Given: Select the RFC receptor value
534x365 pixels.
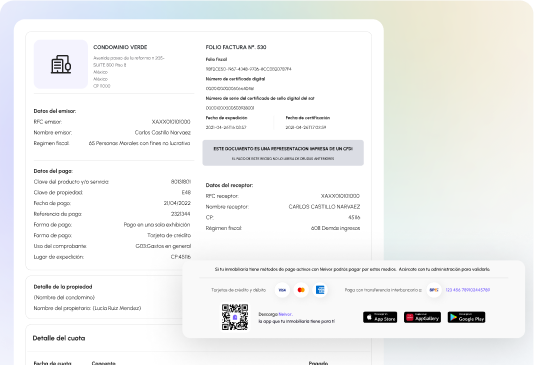Looking at the screenshot, I should [340, 196].
